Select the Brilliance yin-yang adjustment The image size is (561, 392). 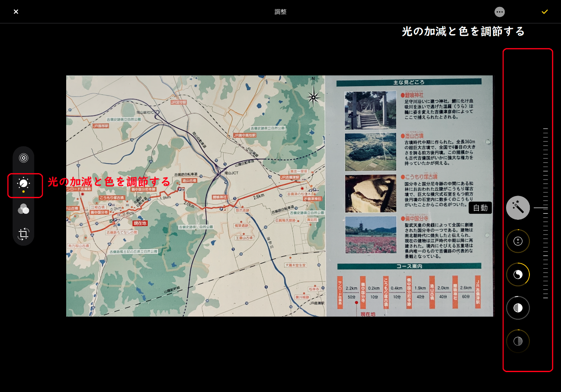click(518, 274)
